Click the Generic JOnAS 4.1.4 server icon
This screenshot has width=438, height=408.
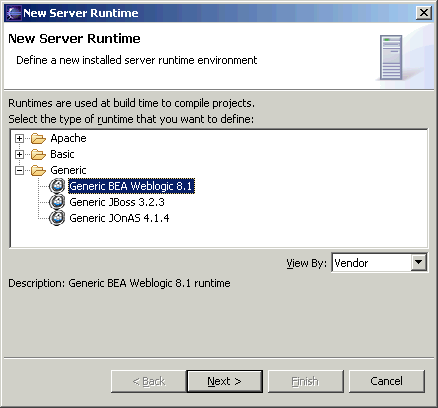click(57, 218)
